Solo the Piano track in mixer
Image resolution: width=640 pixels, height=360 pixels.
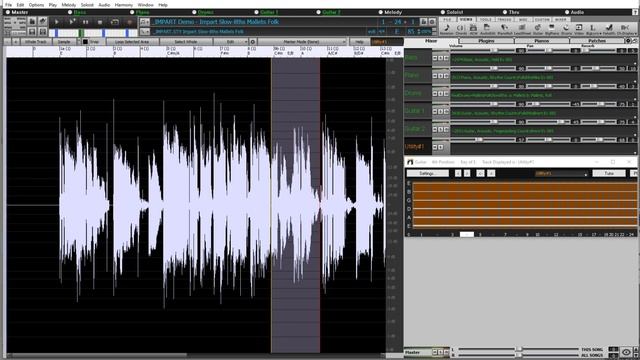point(440,76)
